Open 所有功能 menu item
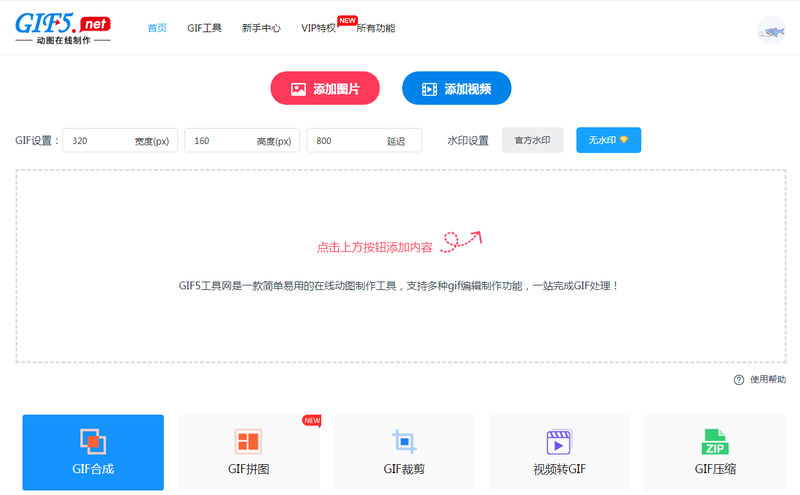The width and height of the screenshot is (800, 495). (376, 28)
